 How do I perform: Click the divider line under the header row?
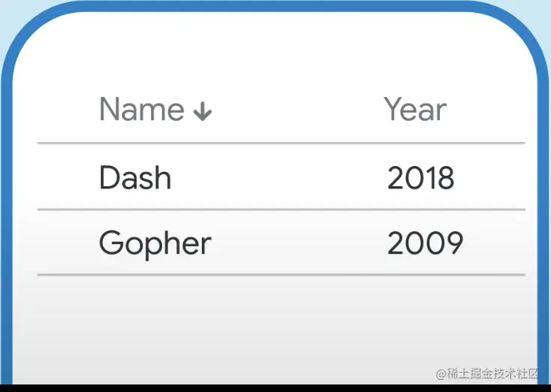point(281,143)
